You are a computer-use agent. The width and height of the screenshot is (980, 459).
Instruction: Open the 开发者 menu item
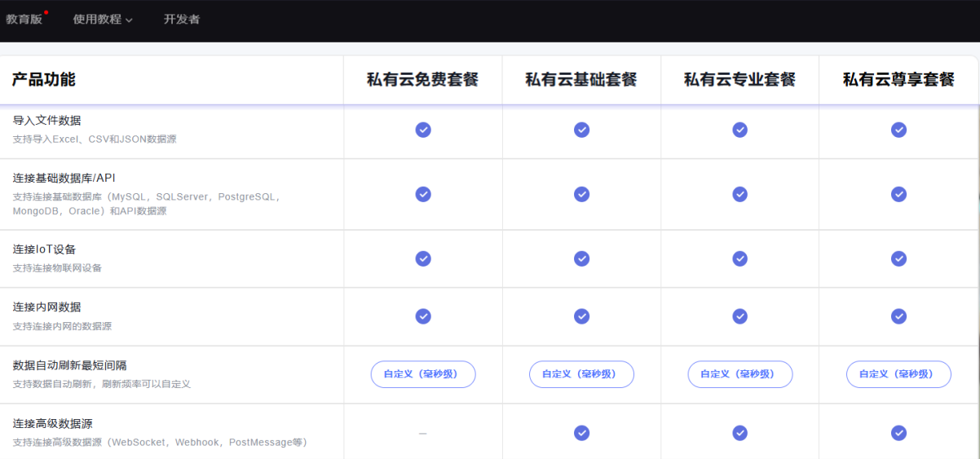pyautogui.click(x=182, y=19)
